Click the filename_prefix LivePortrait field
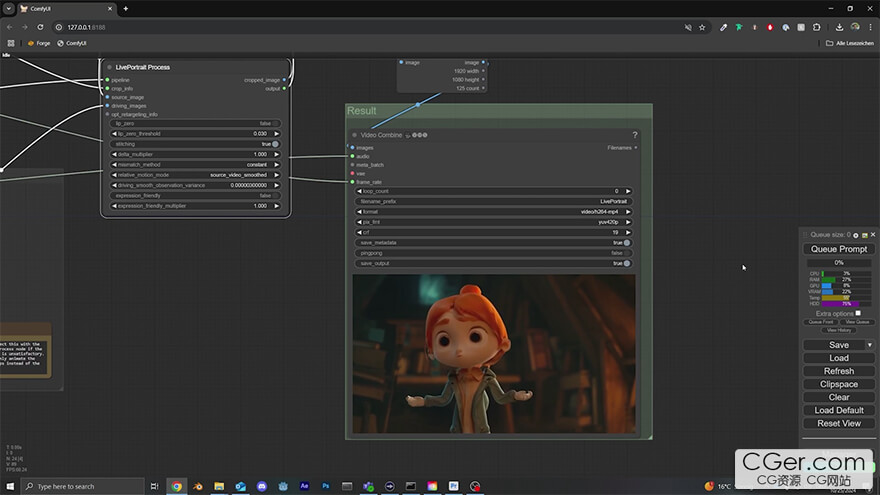 point(493,201)
